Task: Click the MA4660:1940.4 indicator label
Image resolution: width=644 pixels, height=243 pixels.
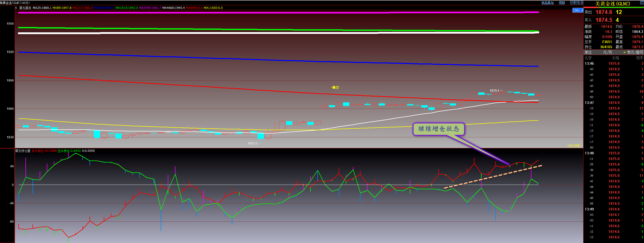Action: [173, 8]
